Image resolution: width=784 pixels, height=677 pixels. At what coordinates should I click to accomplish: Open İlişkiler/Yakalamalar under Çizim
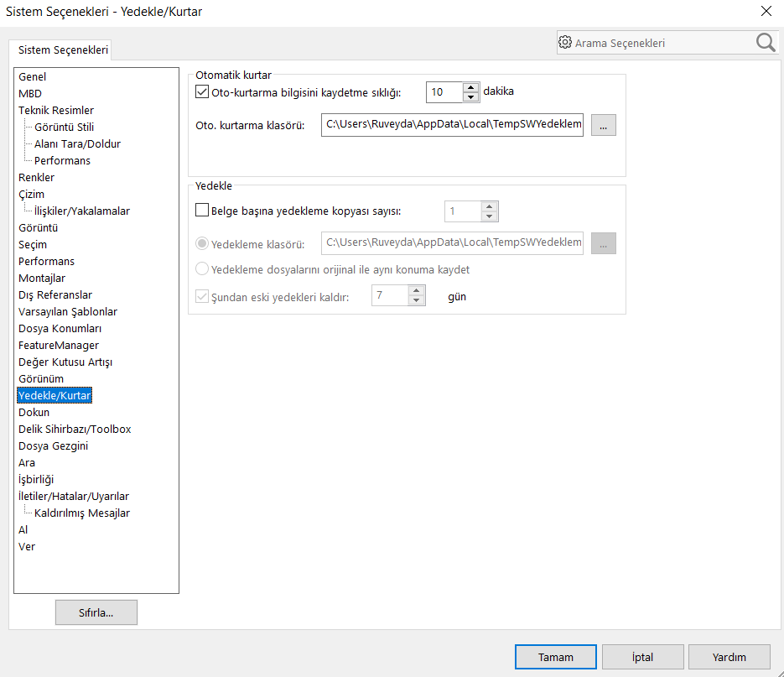(82, 211)
